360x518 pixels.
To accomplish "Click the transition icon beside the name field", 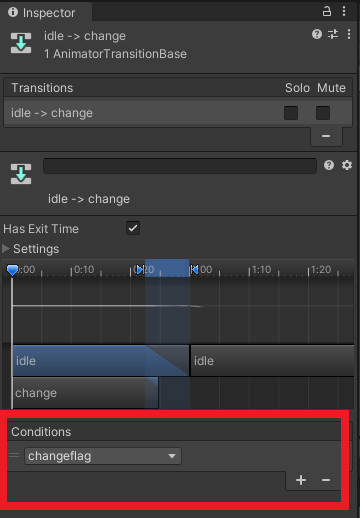I will coord(21,174).
